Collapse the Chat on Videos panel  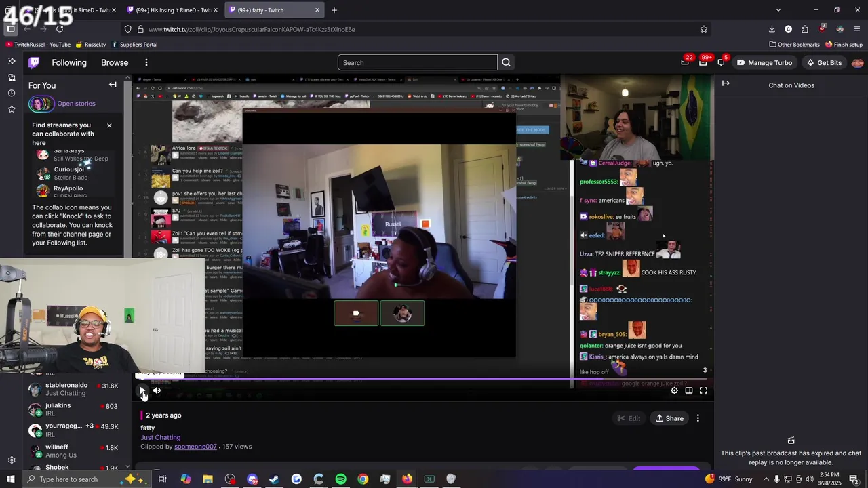point(726,83)
